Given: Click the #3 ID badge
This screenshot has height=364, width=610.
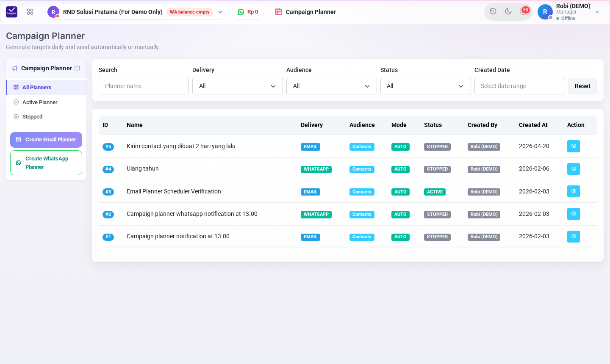Looking at the screenshot, I should pyautogui.click(x=108, y=192).
